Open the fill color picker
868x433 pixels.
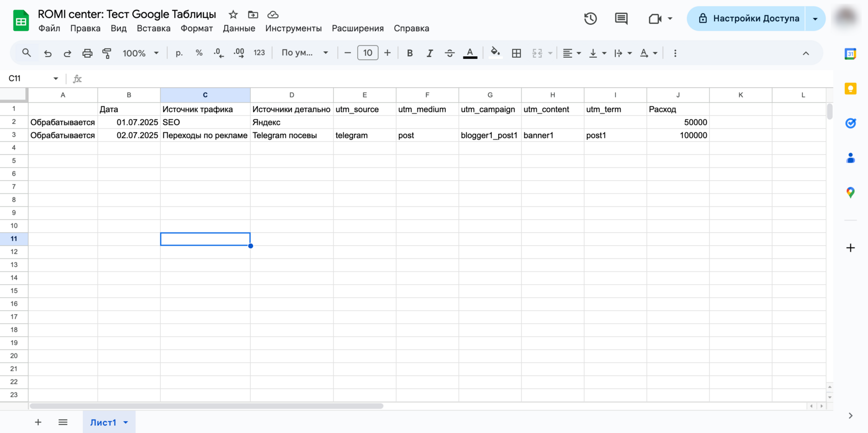point(495,53)
